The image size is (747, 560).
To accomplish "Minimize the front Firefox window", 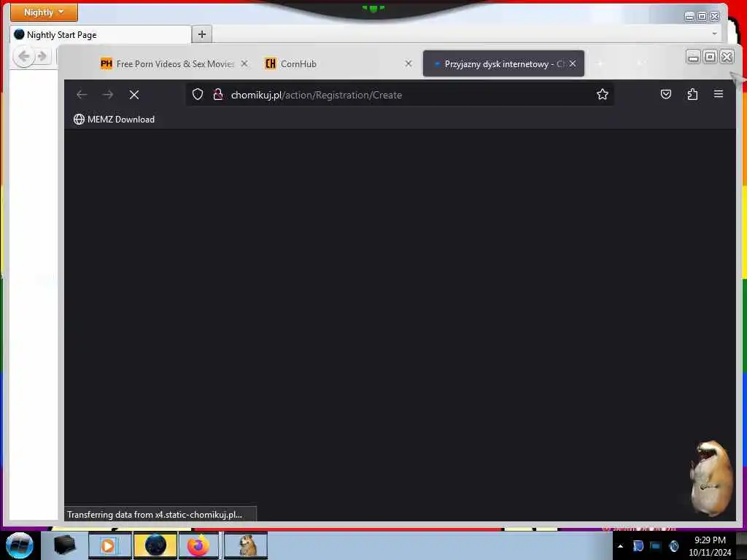I will (x=693, y=57).
